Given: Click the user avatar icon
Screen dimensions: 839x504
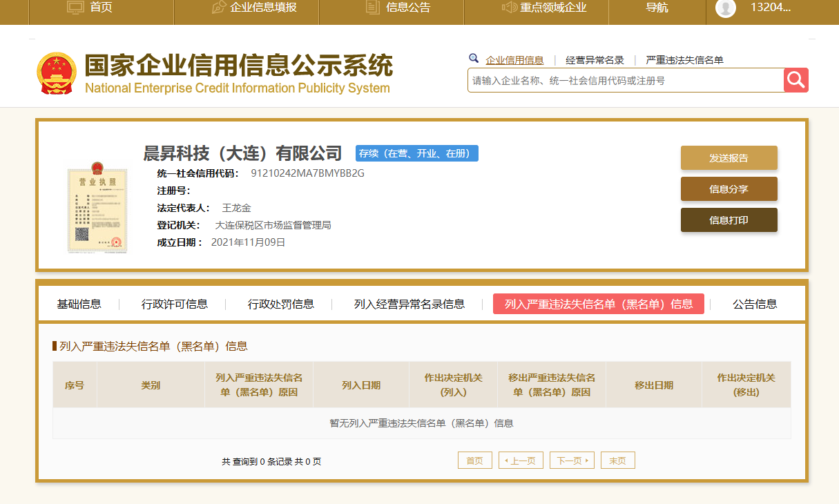Looking at the screenshot, I should (x=725, y=8).
